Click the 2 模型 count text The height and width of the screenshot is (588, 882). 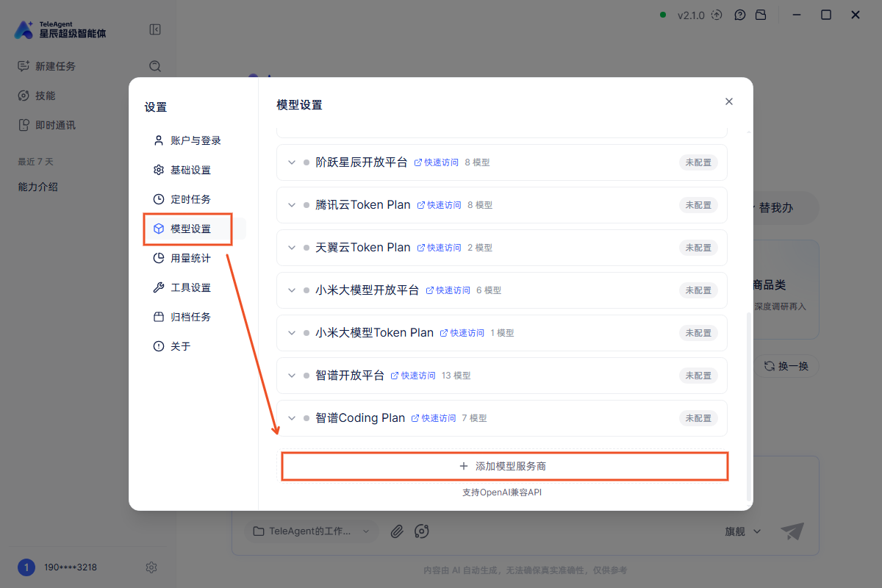click(x=480, y=248)
